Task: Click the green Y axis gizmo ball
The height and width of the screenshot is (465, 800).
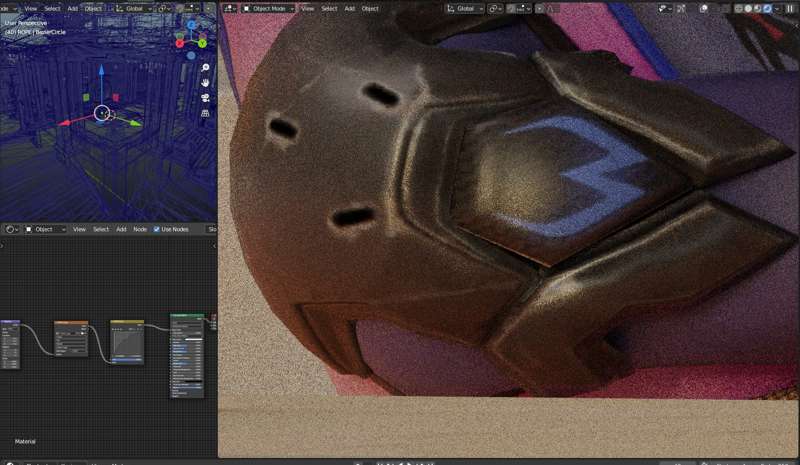Action: coord(202,43)
